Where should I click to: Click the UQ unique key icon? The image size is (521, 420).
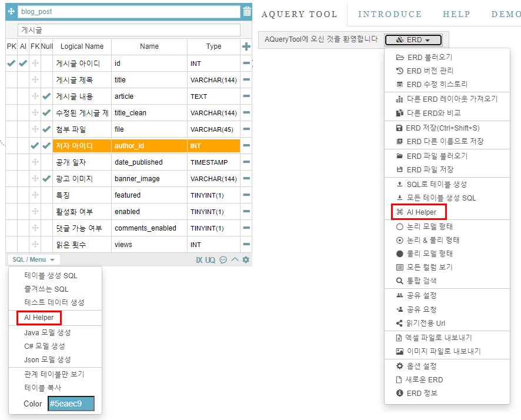210,260
